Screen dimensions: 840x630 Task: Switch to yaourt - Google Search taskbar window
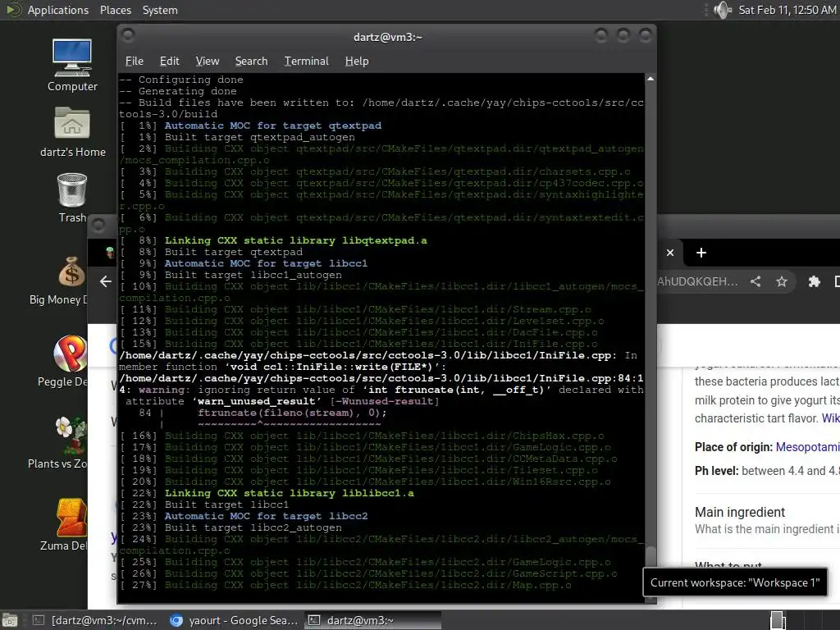click(234, 620)
